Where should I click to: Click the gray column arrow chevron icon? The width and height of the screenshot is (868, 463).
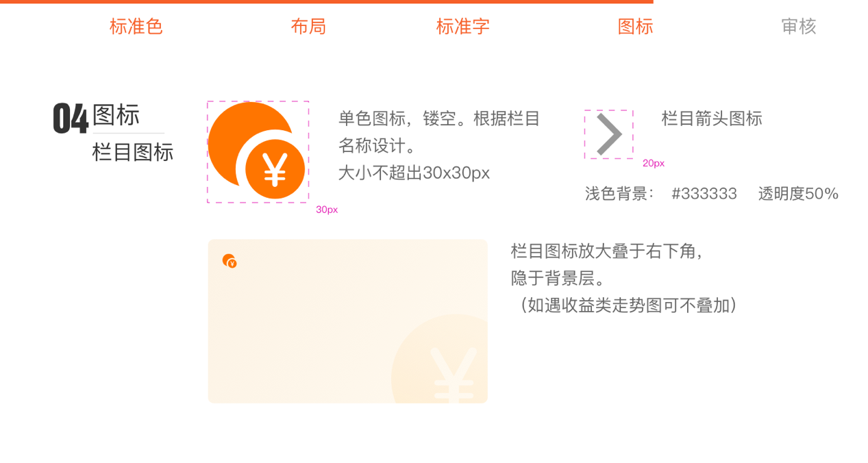(609, 134)
